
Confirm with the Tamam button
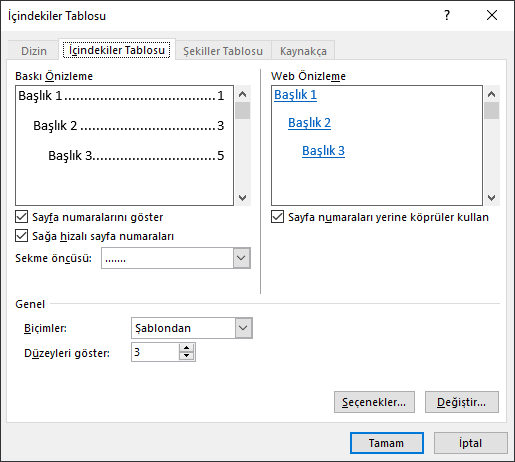coord(387,443)
